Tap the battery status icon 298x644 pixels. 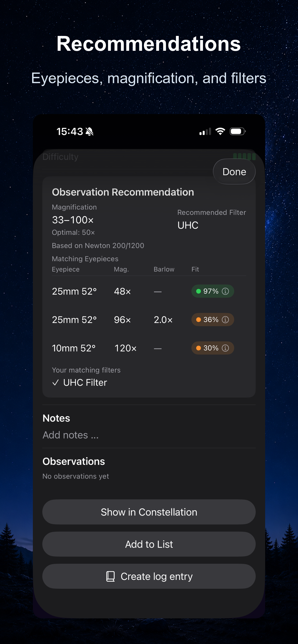click(x=238, y=131)
